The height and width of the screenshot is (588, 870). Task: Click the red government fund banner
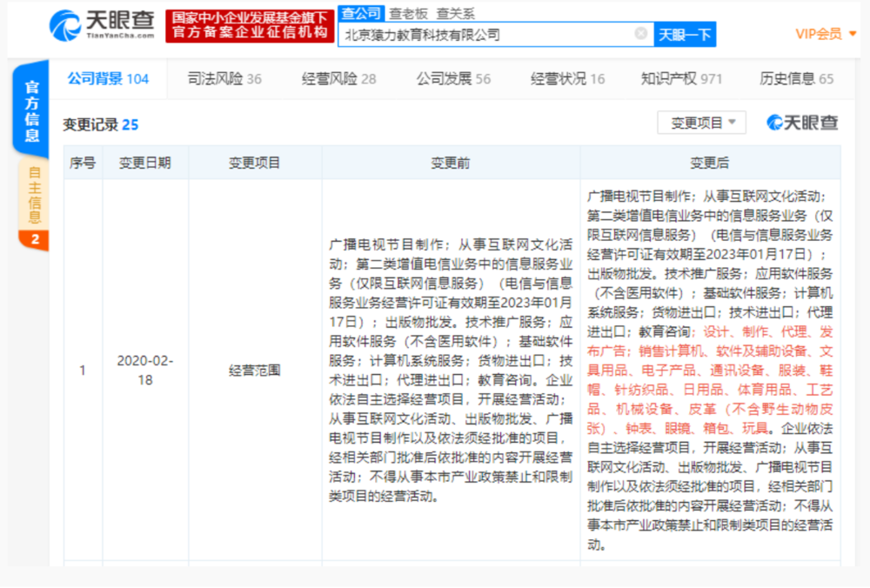click(x=250, y=25)
